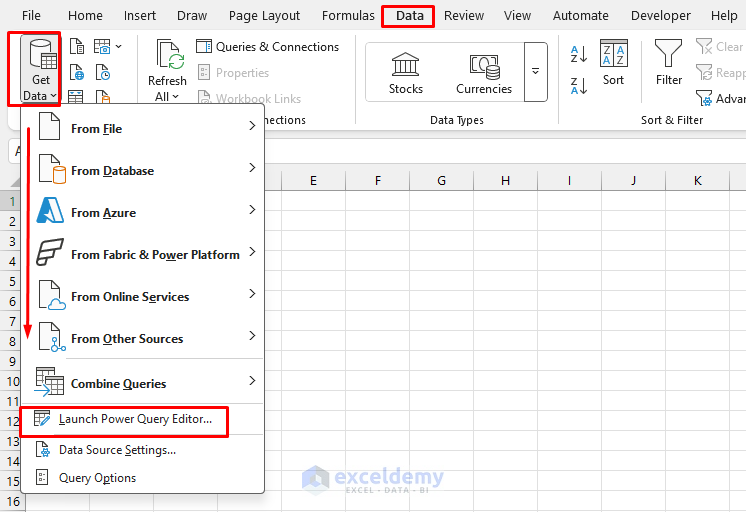Image resolution: width=746 pixels, height=512 pixels.
Task: Select row 5 header
Action: click(10, 281)
